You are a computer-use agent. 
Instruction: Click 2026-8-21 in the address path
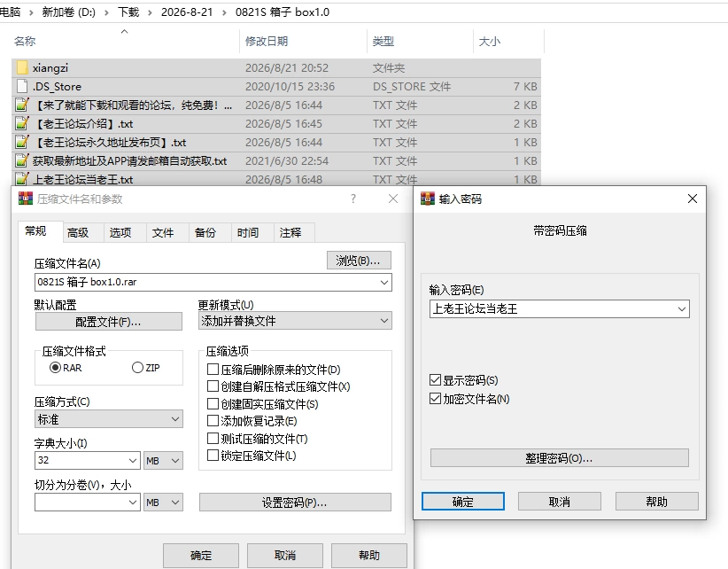[187, 12]
